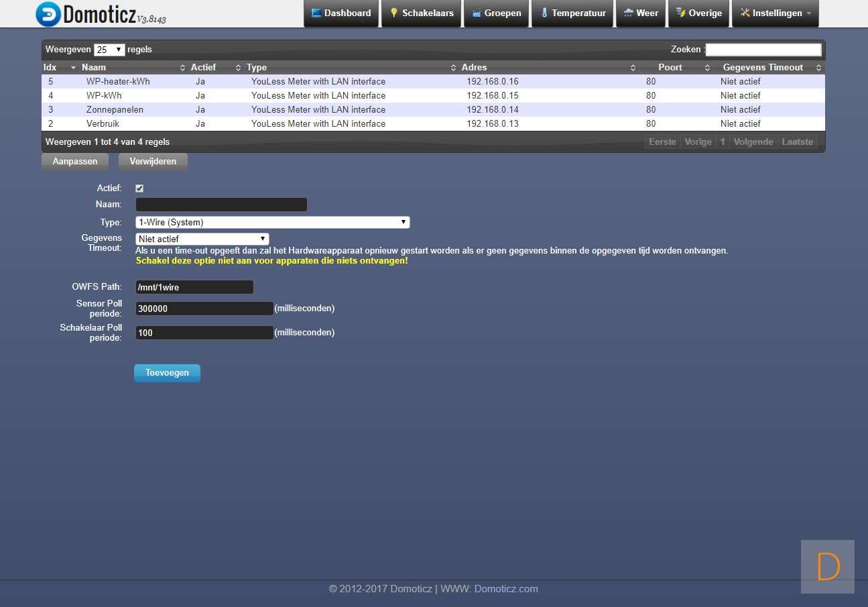Click the orange D badge in corner
Image resolution: width=868 pixels, height=607 pixels.
coord(828,567)
